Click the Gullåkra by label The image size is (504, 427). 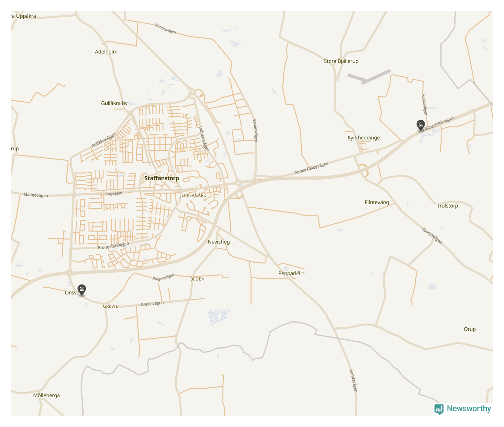click(114, 103)
